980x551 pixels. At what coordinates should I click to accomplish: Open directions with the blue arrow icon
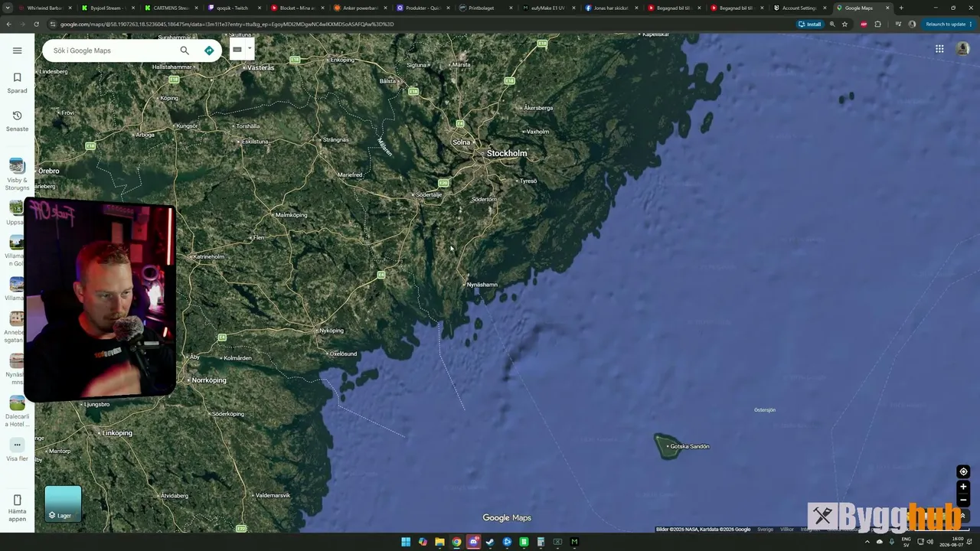[x=209, y=51]
